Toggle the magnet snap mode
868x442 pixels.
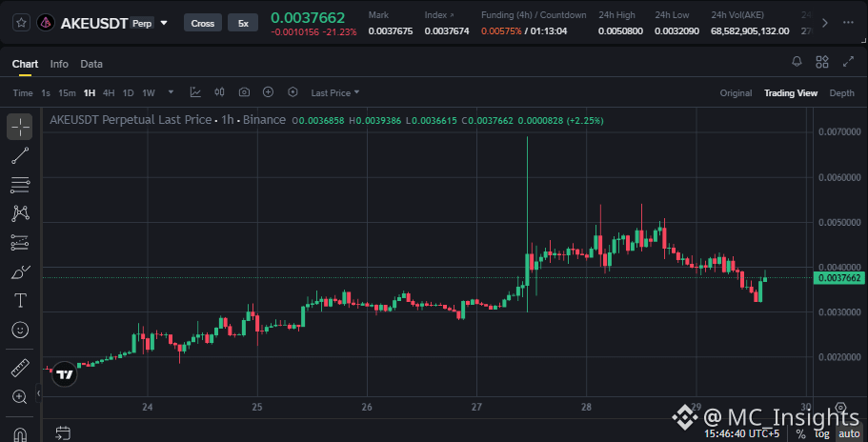[x=20, y=432]
